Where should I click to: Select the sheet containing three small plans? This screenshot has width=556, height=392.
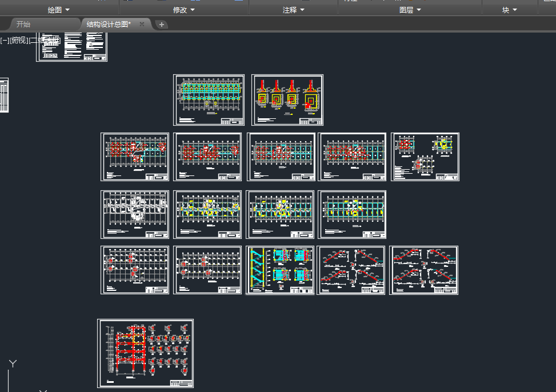pos(425,157)
